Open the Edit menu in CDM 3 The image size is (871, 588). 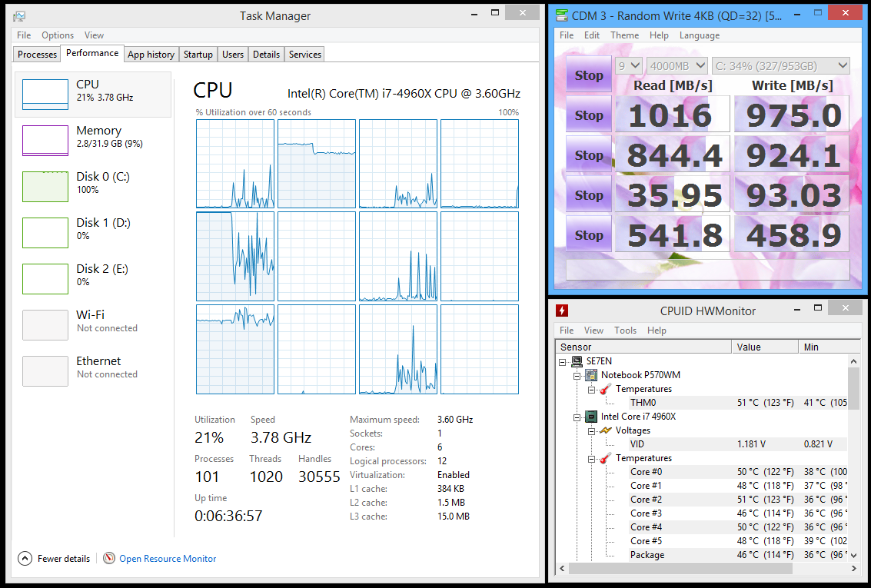(592, 35)
